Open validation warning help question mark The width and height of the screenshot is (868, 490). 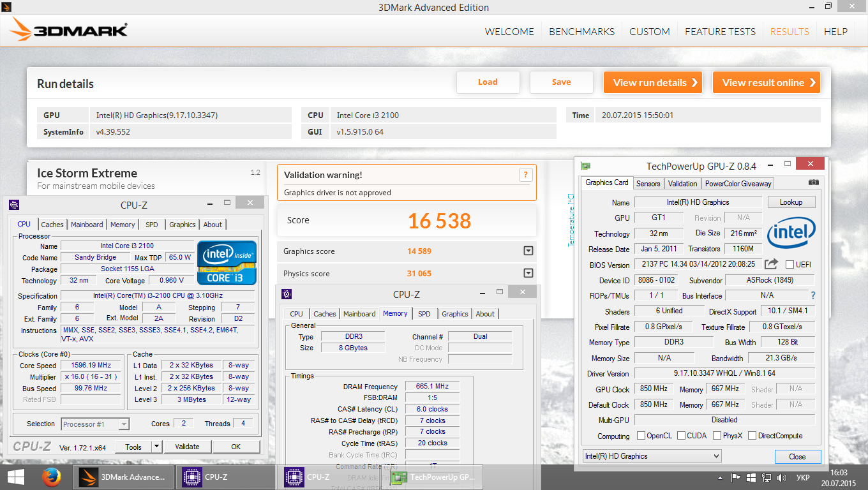click(x=525, y=175)
